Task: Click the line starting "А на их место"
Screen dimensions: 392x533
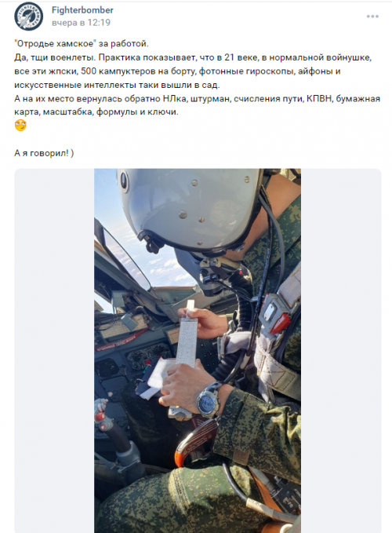Action: tap(197, 99)
